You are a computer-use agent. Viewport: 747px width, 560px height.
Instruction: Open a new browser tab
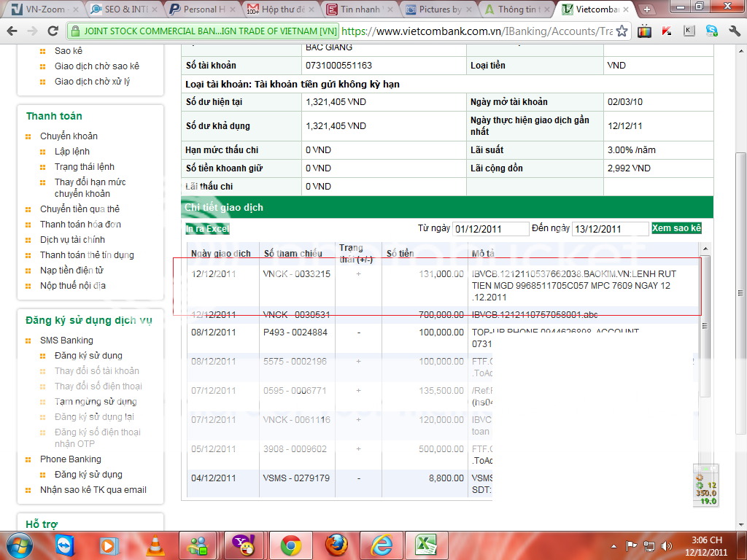(x=646, y=9)
